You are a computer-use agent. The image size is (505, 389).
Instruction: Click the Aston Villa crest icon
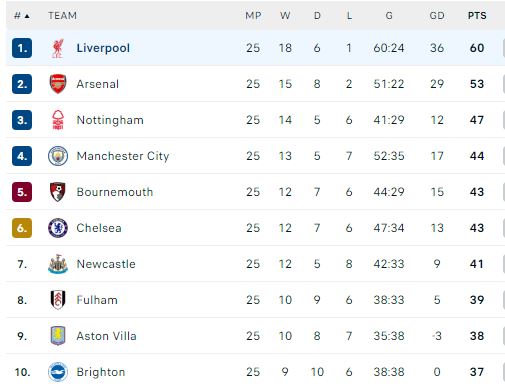pyautogui.click(x=58, y=336)
